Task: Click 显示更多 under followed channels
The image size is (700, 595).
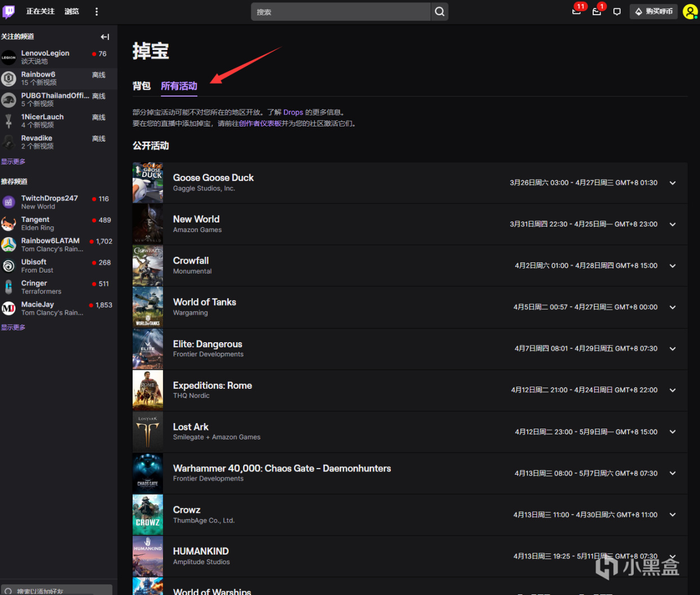Action: [x=13, y=162]
